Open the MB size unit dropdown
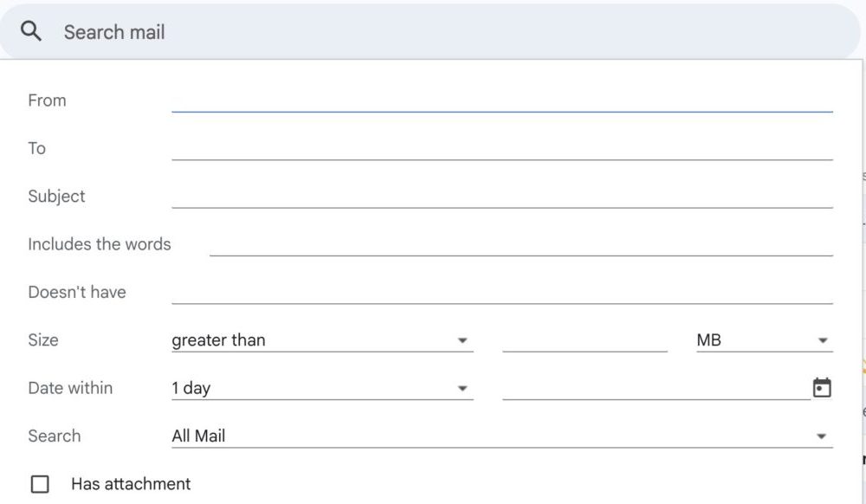The height and width of the screenshot is (504, 866). [822, 340]
